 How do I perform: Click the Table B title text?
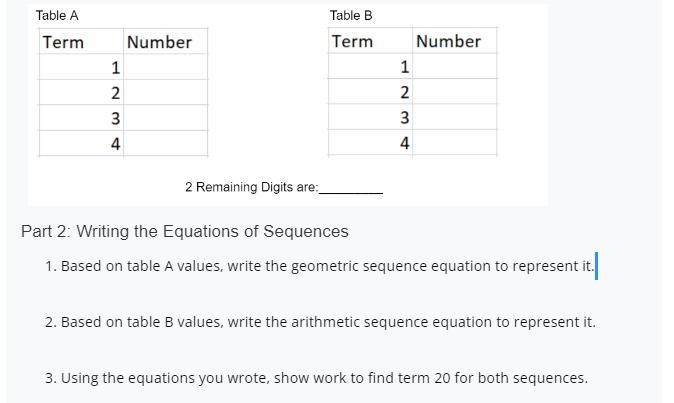pos(351,15)
